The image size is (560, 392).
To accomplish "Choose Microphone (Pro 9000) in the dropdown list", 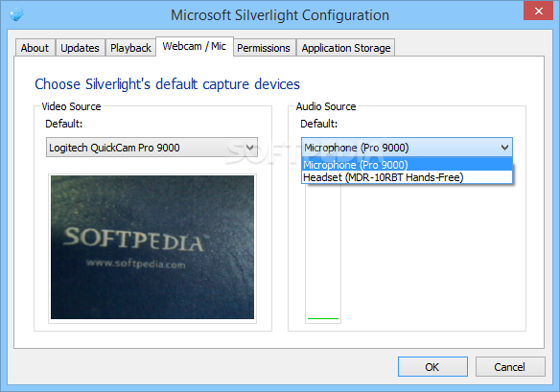I will click(x=407, y=165).
